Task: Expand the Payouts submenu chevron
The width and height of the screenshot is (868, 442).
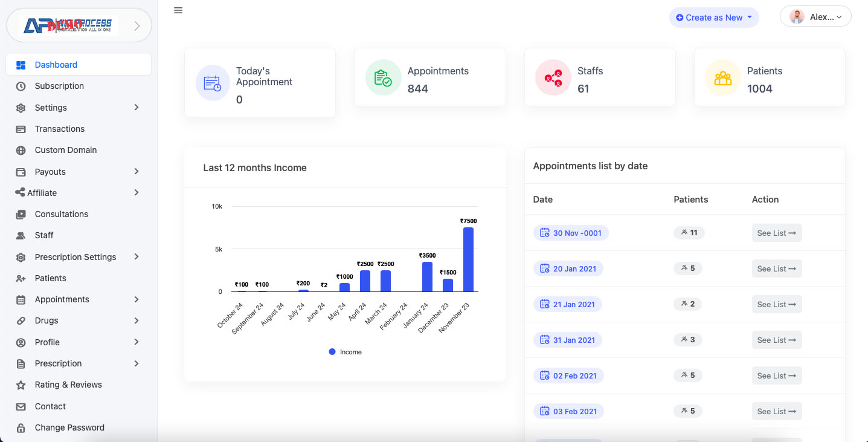Action: click(x=137, y=171)
